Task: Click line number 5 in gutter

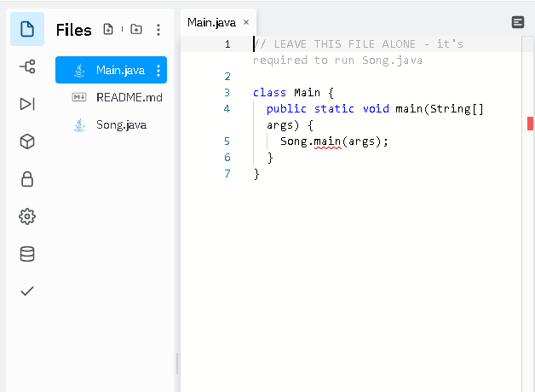Action: point(227,141)
